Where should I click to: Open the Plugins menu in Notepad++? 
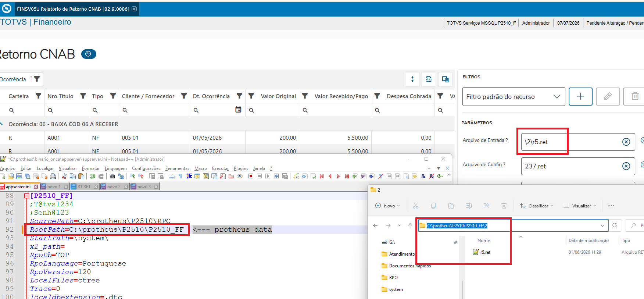(x=241, y=168)
